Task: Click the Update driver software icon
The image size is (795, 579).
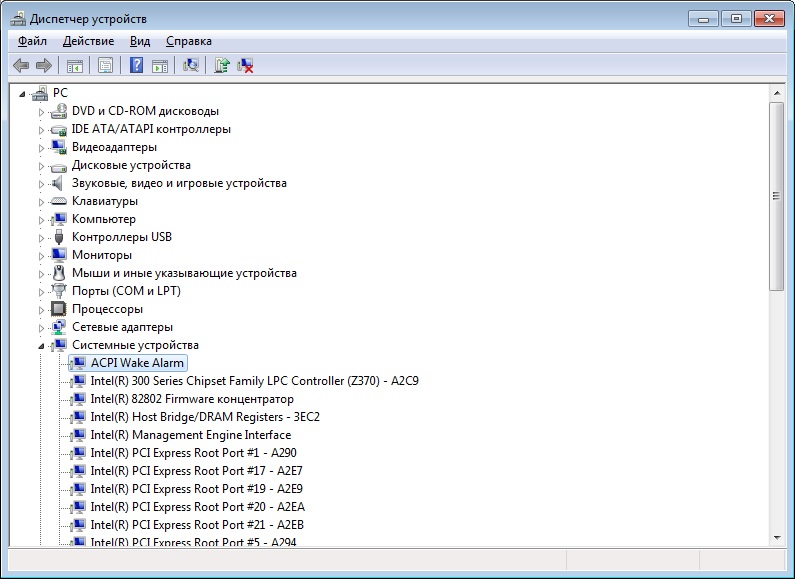Action: coord(222,65)
